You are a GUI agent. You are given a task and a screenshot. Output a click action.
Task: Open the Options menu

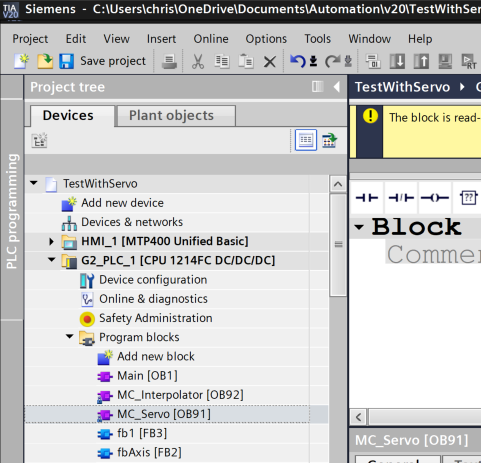(266, 39)
